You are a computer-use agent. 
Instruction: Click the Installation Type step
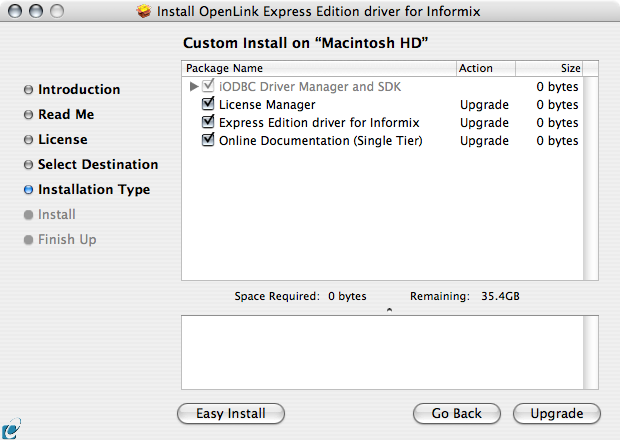coord(94,190)
